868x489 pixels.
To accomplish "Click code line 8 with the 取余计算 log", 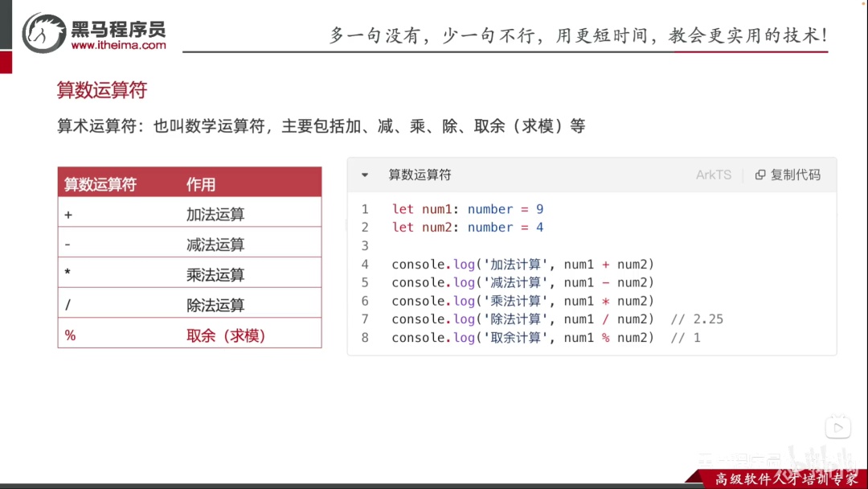I will tap(546, 337).
